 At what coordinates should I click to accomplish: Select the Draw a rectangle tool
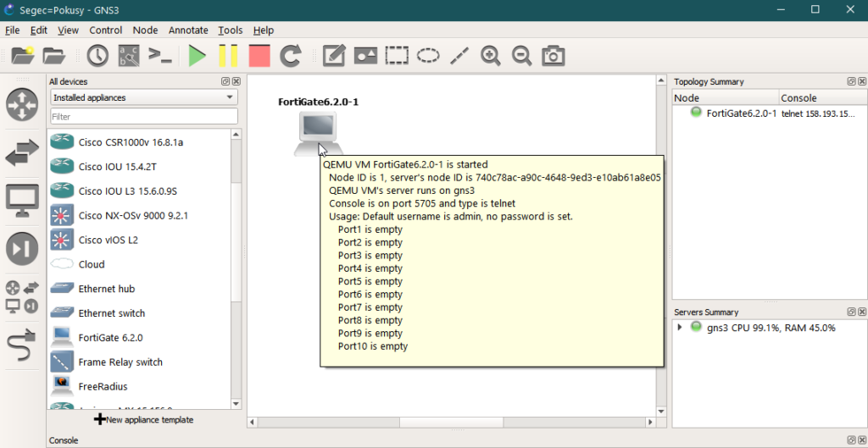[x=397, y=56]
